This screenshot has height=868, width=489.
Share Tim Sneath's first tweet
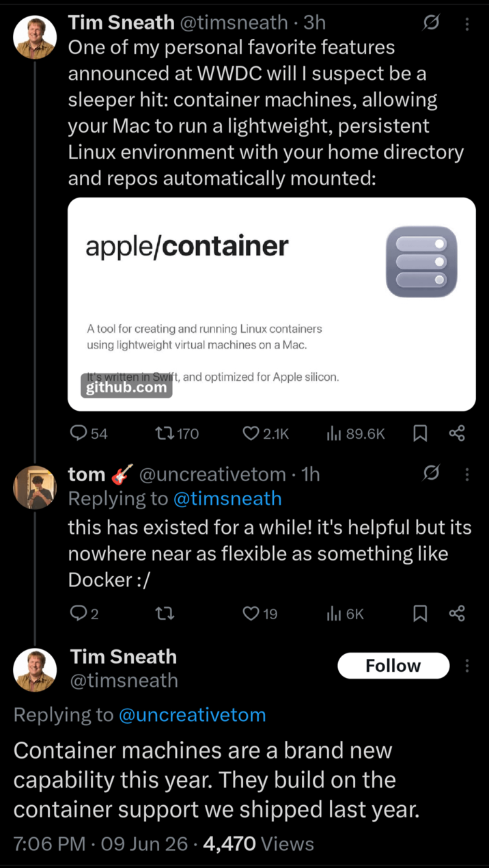click(457, 433)
